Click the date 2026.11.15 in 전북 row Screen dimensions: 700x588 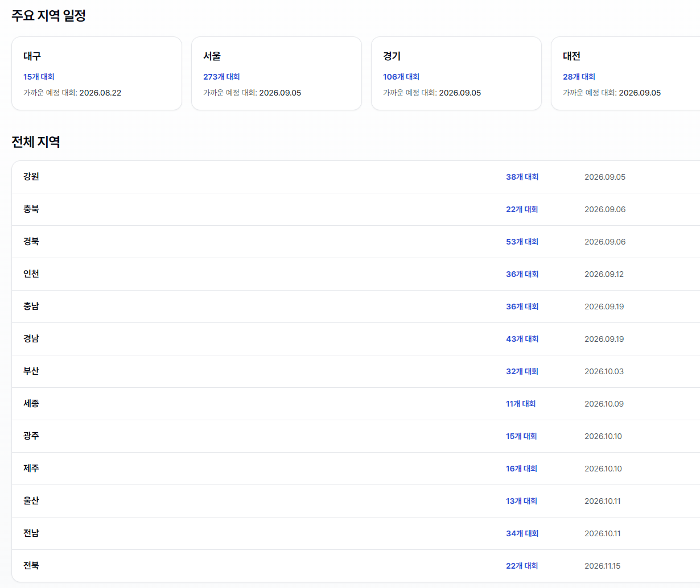(x=603, y=566)
